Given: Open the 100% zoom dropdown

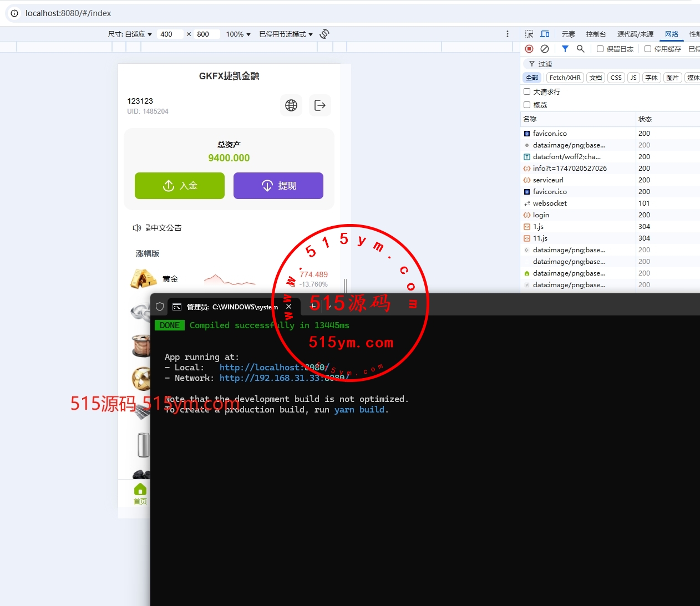Looking at the screenshot, I should (238, 34).
